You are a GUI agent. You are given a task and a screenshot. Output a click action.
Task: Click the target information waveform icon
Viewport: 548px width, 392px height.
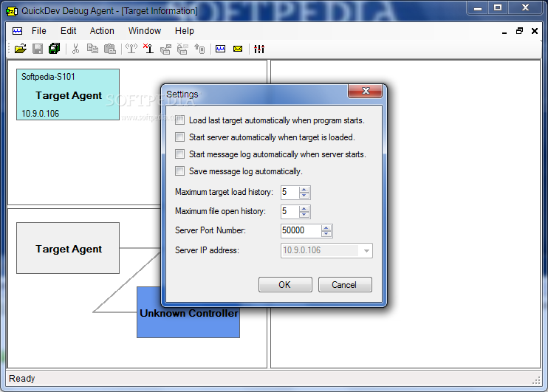click(221, 49)
